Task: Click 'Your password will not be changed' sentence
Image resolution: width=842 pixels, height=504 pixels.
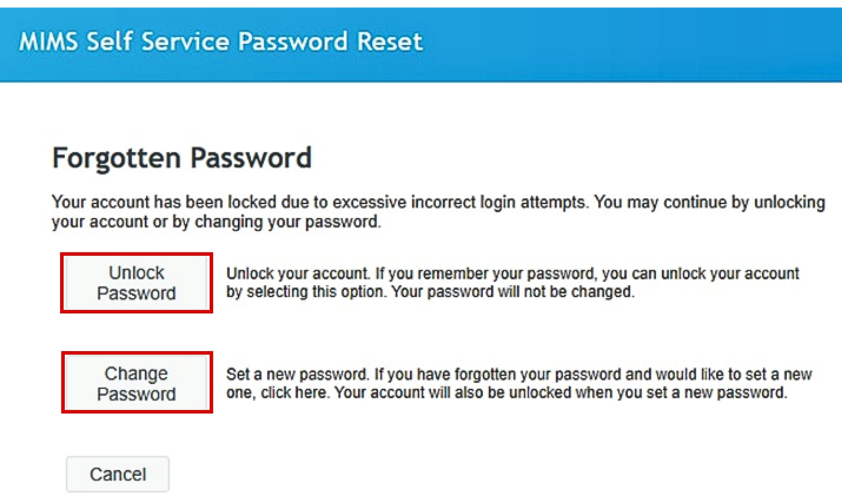Action: coord(513,292)
